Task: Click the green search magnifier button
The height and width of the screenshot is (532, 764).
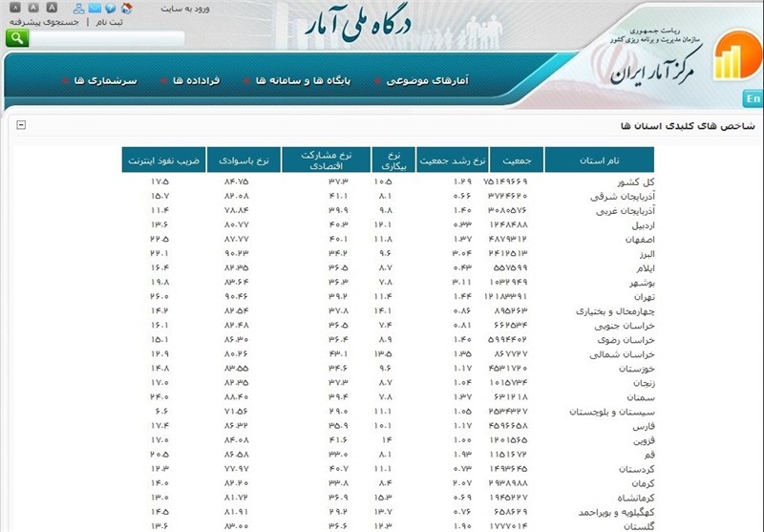Action: tap(17, 38)
